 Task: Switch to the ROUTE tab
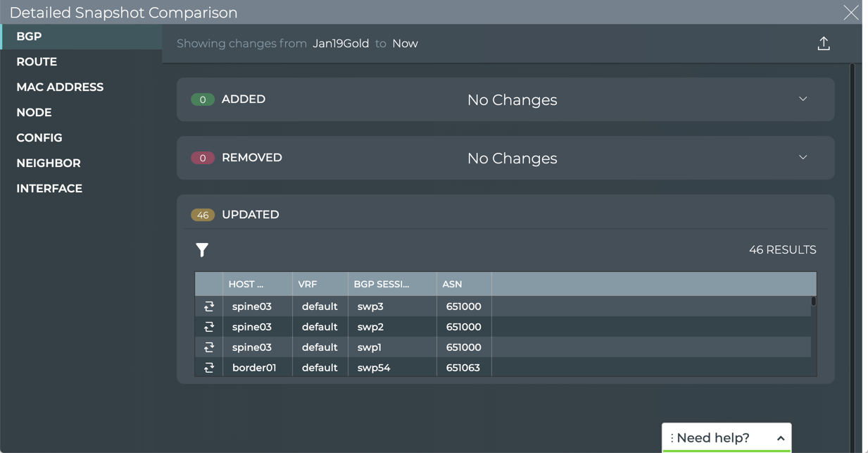(37, 62)
